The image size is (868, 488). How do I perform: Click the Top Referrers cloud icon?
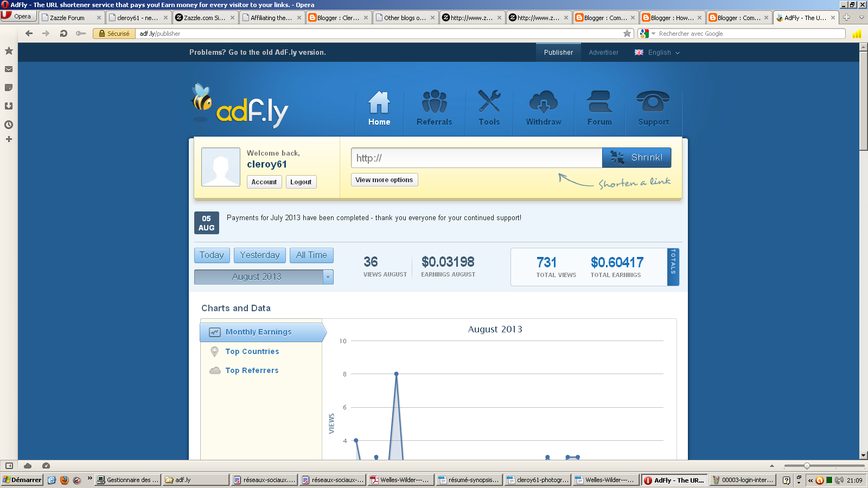click(x=215, y=371)
